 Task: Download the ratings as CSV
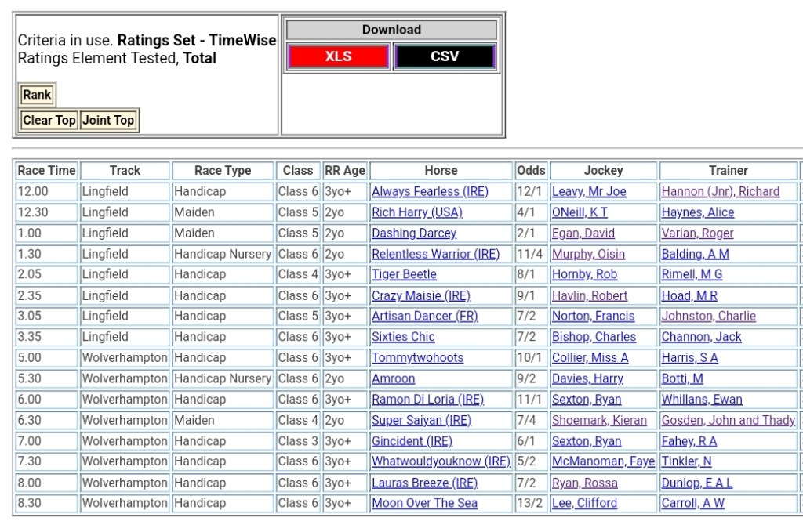[x=445, y=56]
